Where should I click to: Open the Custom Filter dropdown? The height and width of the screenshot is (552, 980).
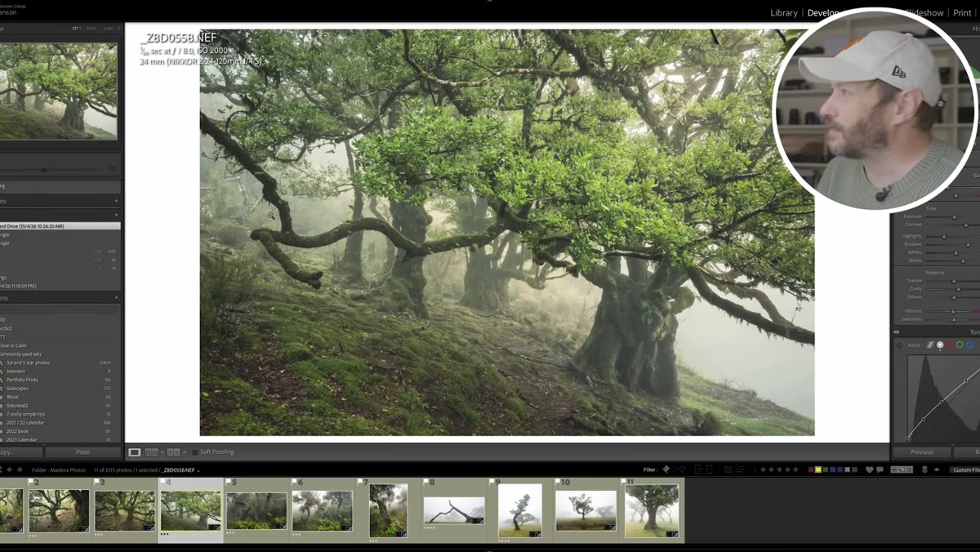coord(964,470)
